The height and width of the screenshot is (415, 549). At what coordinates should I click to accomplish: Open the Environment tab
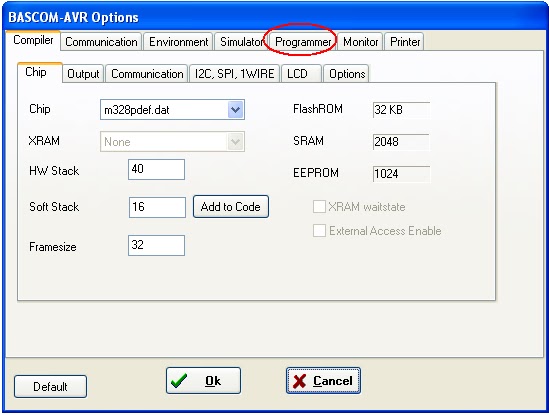(179, 42)
